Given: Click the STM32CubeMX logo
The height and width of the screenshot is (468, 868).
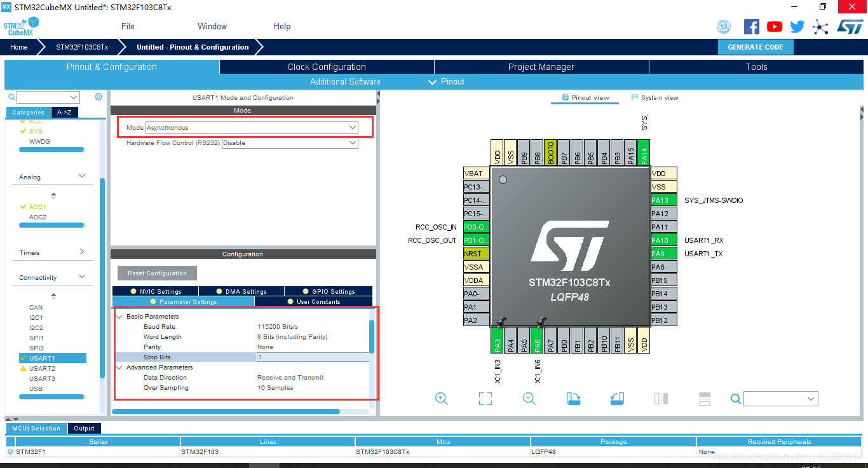Looking at the screenshot, I should [x=21, y=27].
